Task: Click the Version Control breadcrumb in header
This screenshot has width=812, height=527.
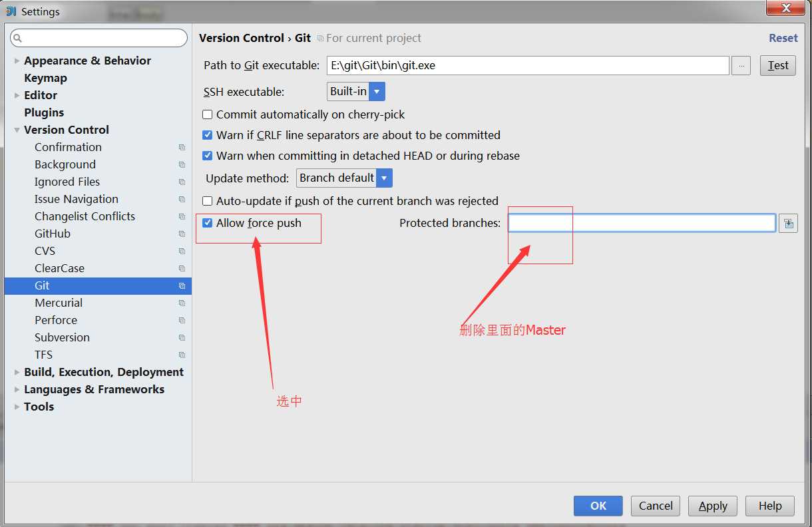Action: [242, 38]
